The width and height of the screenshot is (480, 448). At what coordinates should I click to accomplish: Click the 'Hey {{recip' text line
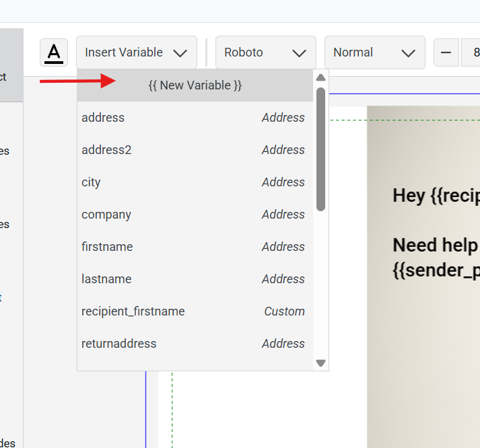tap(436, 196)
